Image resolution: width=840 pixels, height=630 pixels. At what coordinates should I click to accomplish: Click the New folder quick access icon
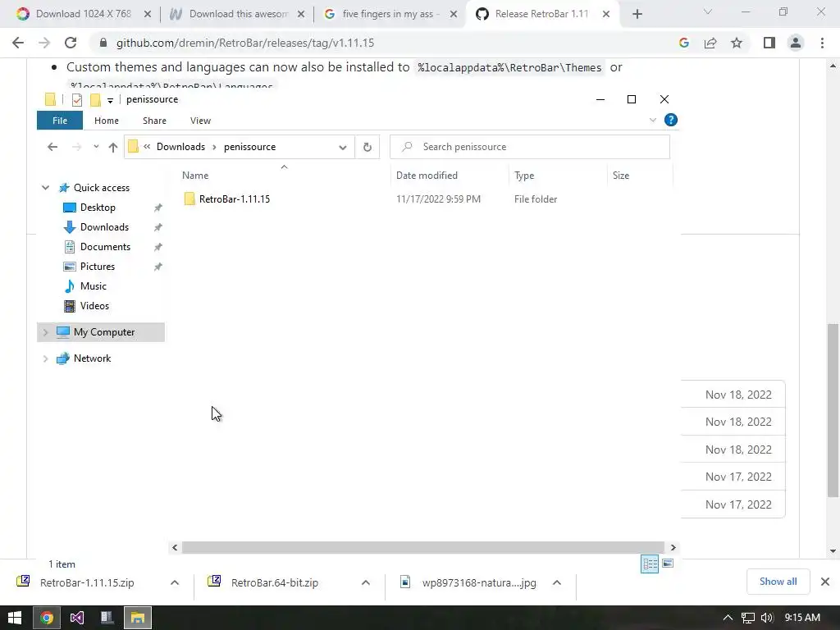(x=95, y=99)
